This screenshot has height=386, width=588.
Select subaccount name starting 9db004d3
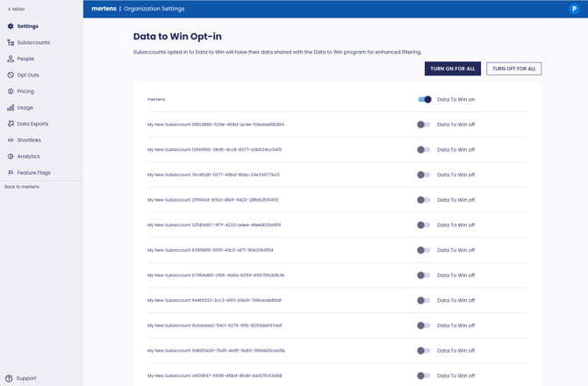[x=216, y=350]
